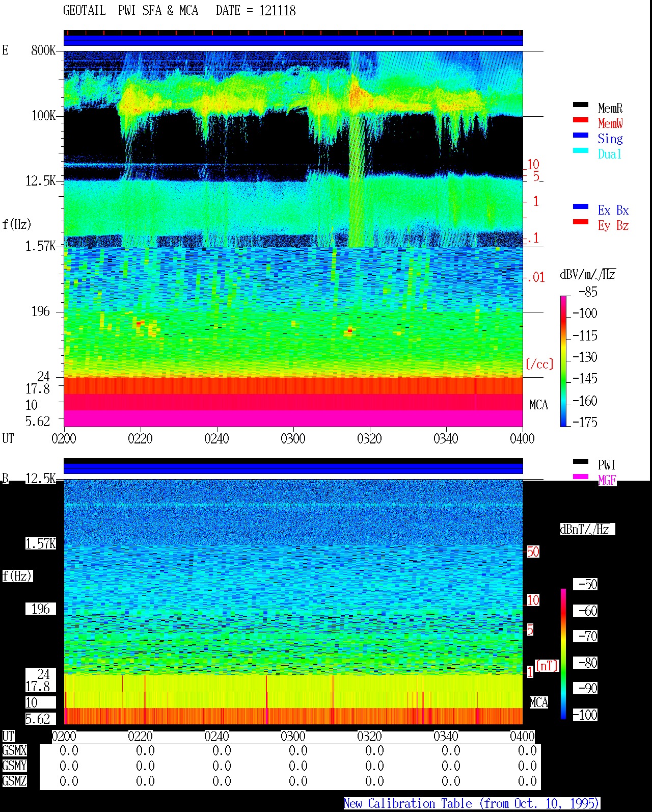Click the 1.57K label on the B panel axis
652x812 pixels.
pos(41,544)
